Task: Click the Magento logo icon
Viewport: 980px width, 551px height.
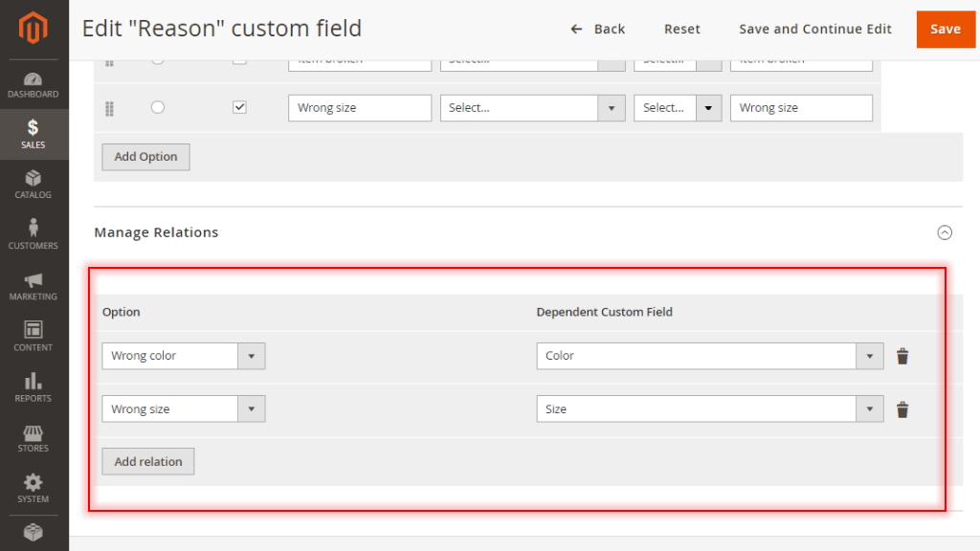Action: (x=33, y=28)
